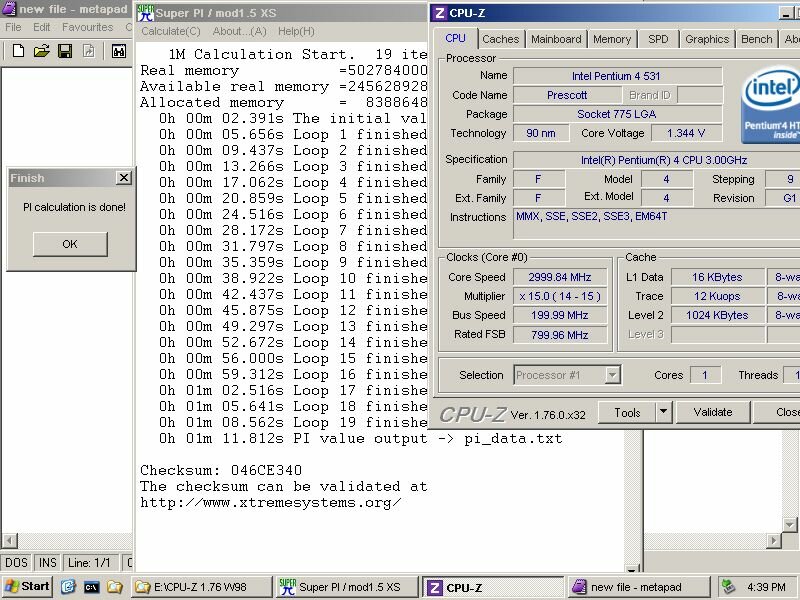Viewport: 800px width, 600px height.
Task: Click the New file icon in metapad
Action: (x=16, y=51)
